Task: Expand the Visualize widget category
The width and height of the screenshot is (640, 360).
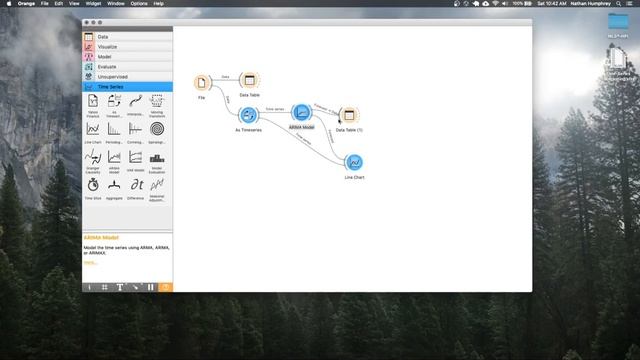Action: (x=127, y=47)
